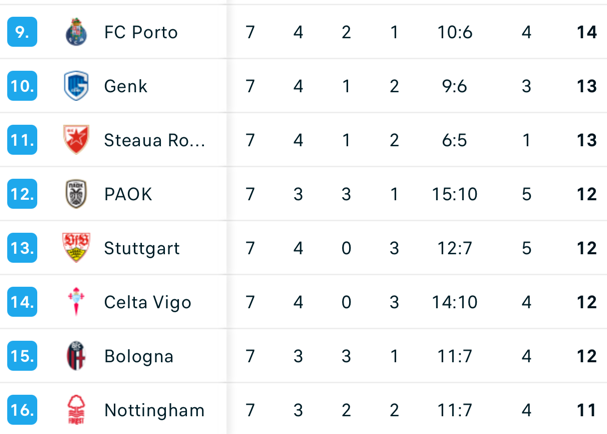Select the Nottingham team name
607x434 pixels.
[x=154, y=410]
